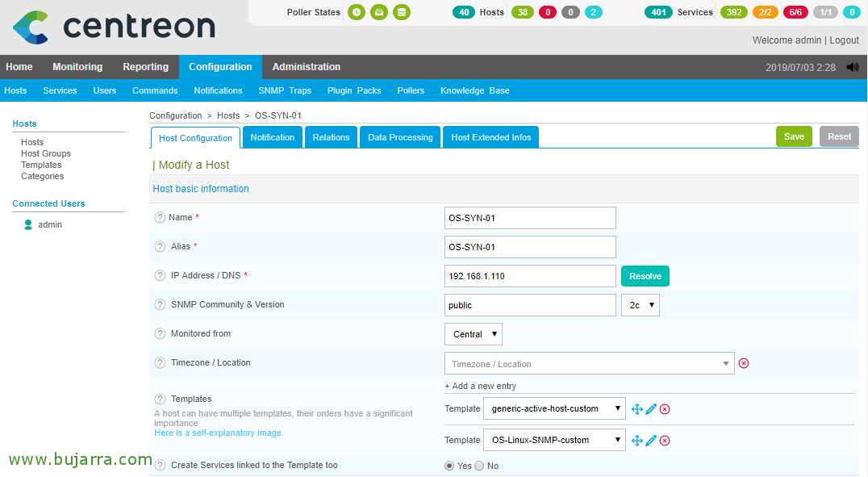
Task: Click the cyan hosts pending badge 2
Action: [594, 12]
